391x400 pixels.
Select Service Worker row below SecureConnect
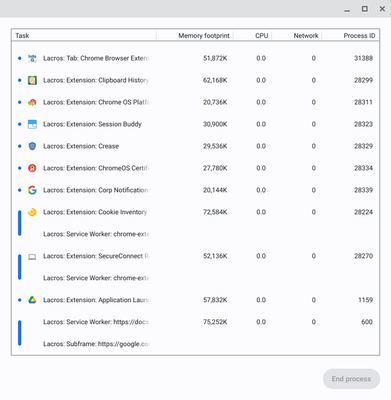[x=195, y=278]
